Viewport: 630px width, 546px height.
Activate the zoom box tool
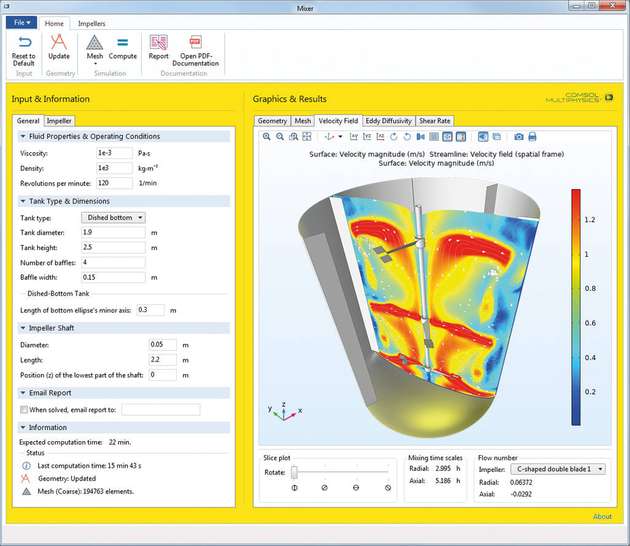coord(293,137)
